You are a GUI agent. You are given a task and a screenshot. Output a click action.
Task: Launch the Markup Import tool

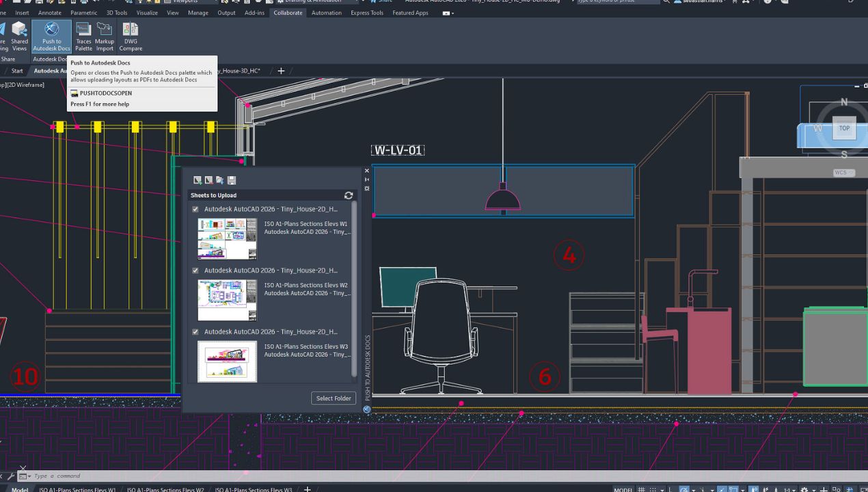tap(105, 36)
